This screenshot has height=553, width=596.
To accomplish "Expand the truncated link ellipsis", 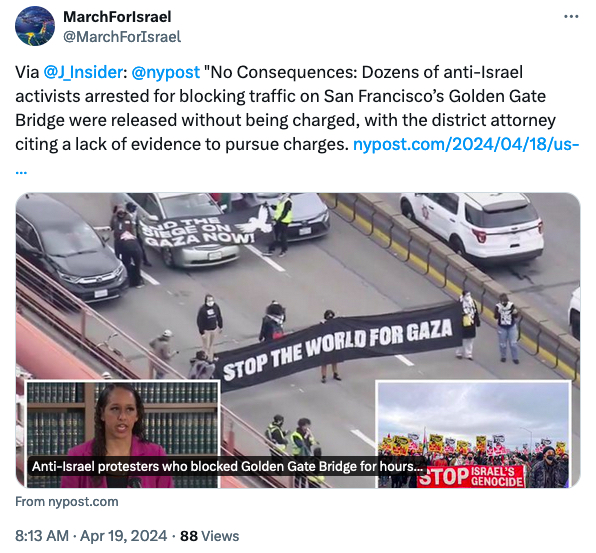I will pos(21,171).
